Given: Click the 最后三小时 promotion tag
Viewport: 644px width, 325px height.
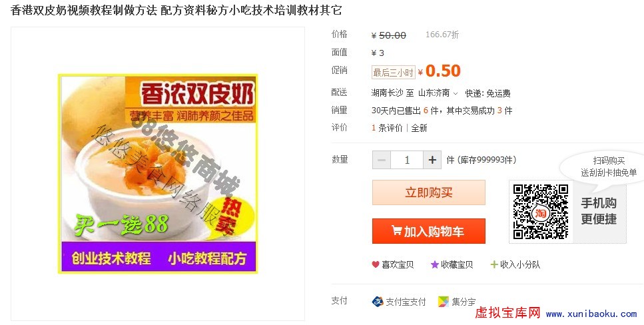Looking at the screenshot, I should [394, 73].
